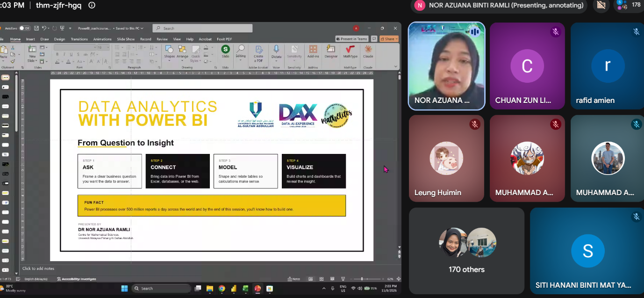Click the Cut scissors icon
644x298 pixels.
pyautogui.click(x=13, y=47)
